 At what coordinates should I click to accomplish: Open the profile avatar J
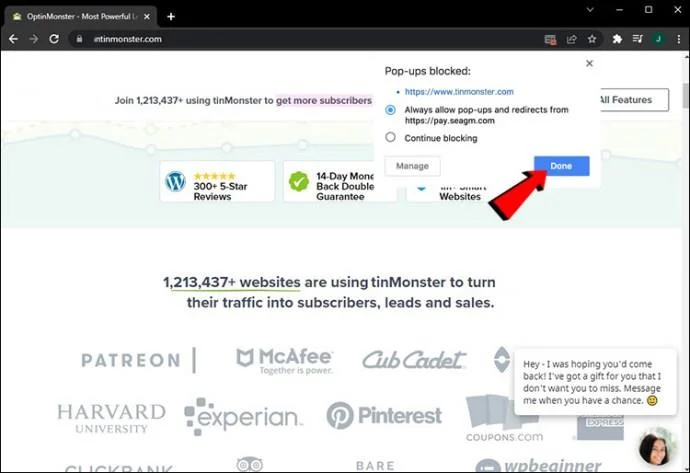pos(658,39)
